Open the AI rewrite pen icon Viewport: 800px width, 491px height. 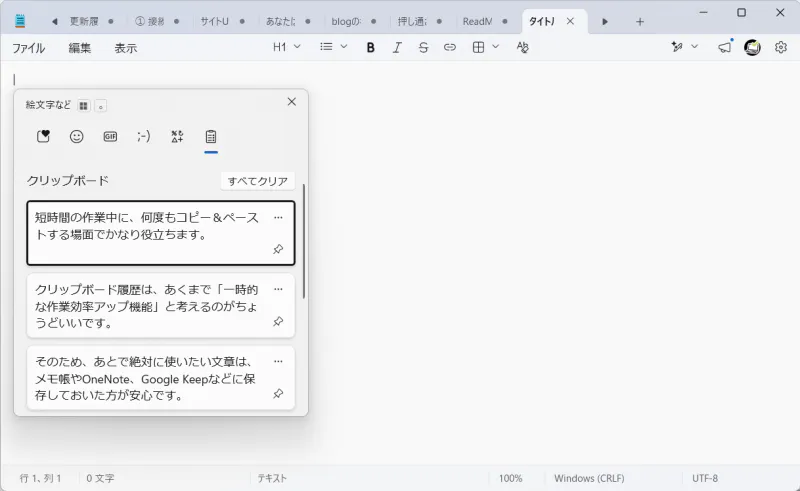(677, 47)
